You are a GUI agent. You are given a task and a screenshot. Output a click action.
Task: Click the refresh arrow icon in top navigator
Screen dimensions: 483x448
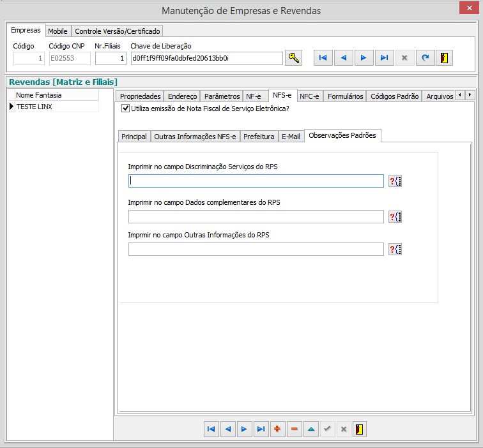point(425,58)
